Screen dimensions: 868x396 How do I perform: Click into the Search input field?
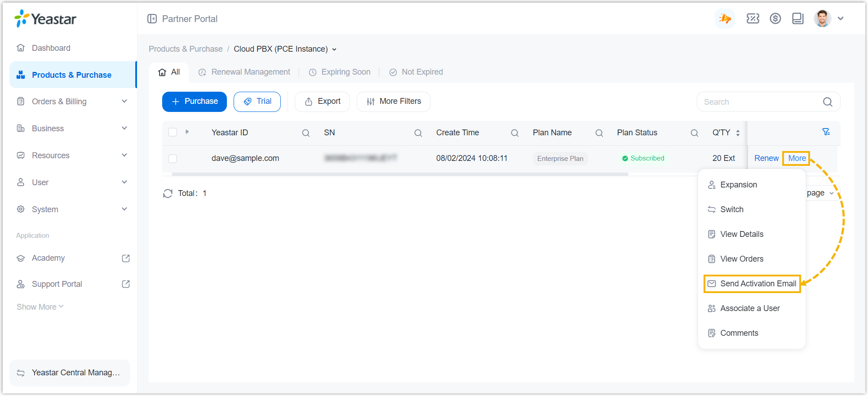pyautogui.click(x=760, y=102)
